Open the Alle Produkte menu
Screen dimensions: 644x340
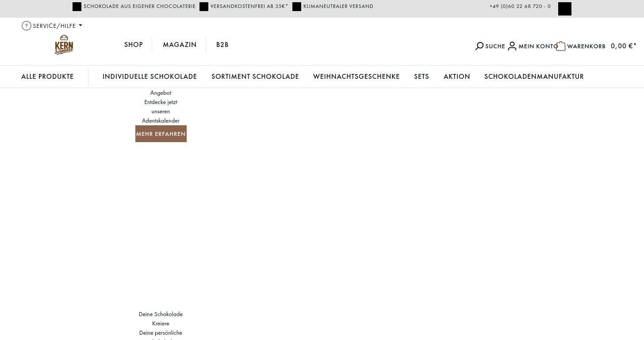[x=47, y=77]
